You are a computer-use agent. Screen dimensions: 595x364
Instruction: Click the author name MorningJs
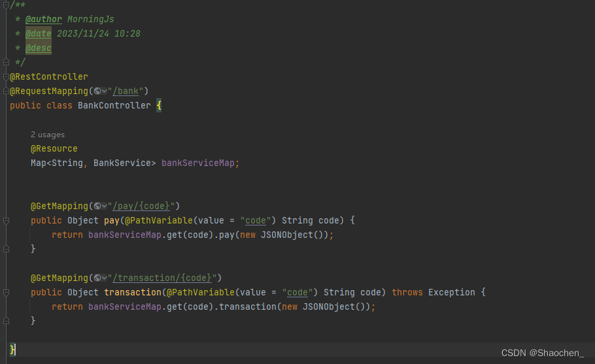[91, 20]
